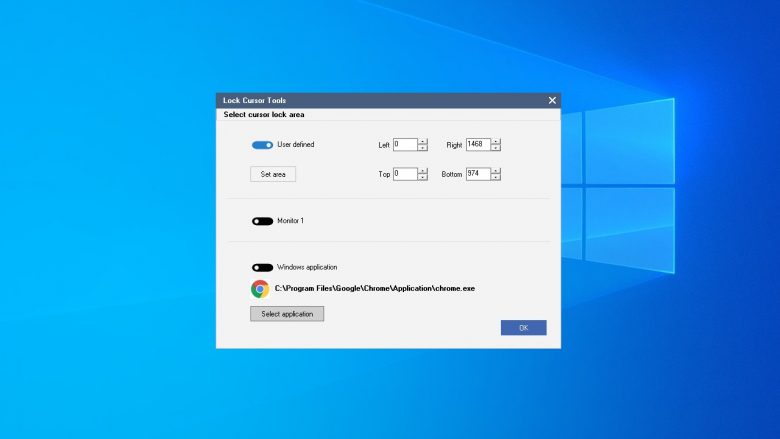Increase the Left value with up arrow

point(423,142)
